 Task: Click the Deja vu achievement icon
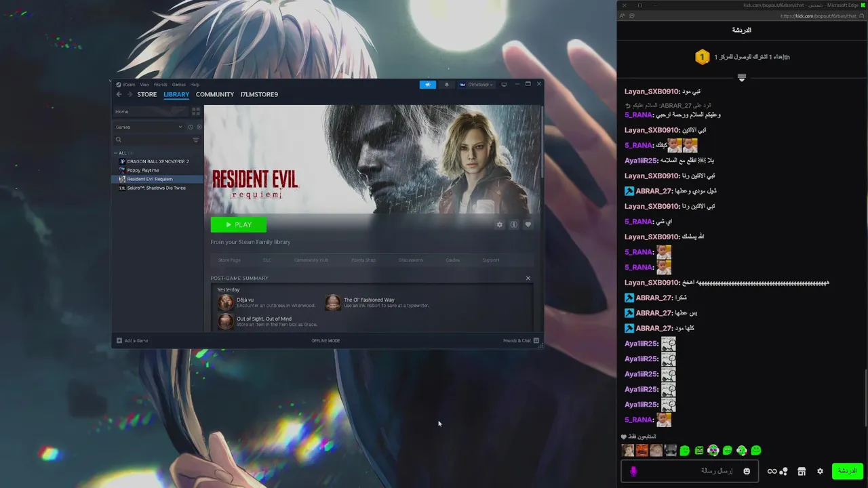[225, 302]
